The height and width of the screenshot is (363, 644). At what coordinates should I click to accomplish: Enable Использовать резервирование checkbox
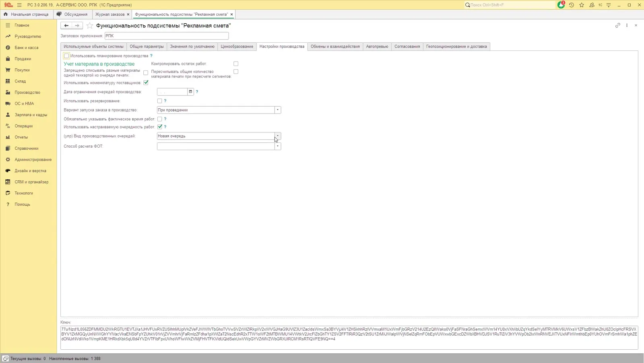(x=160, y=101)
